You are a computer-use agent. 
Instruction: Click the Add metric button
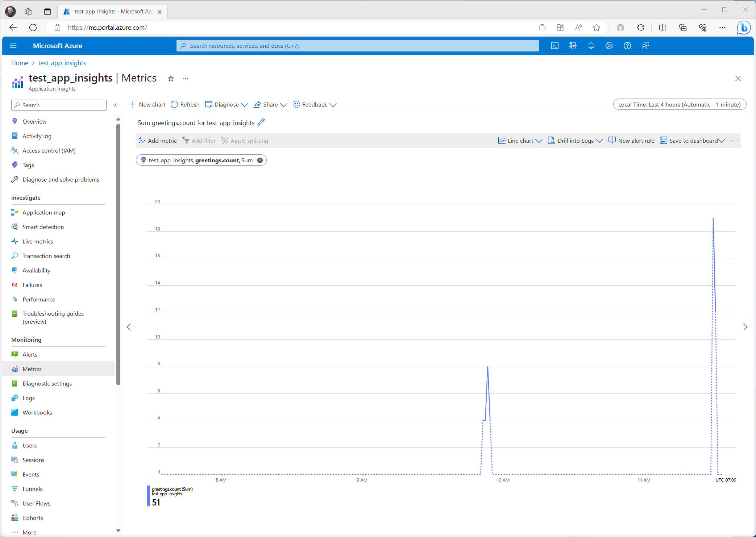(x=158, y=141)
